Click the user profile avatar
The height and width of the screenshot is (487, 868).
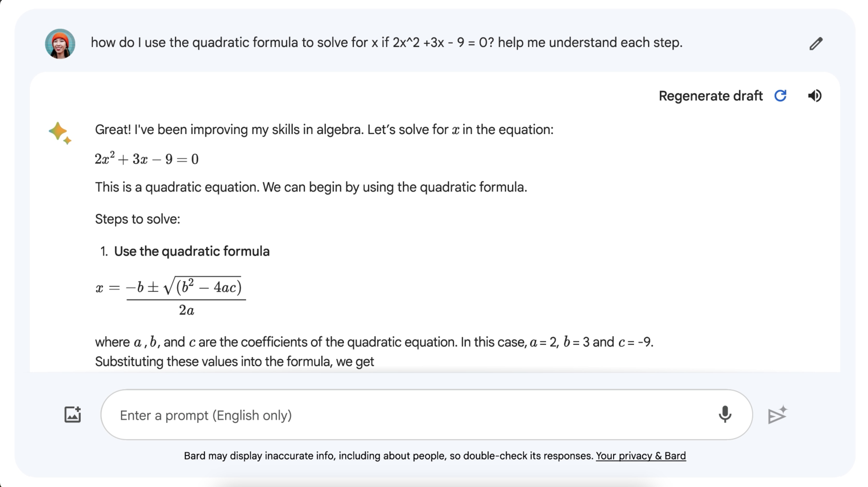coord(60,44)
